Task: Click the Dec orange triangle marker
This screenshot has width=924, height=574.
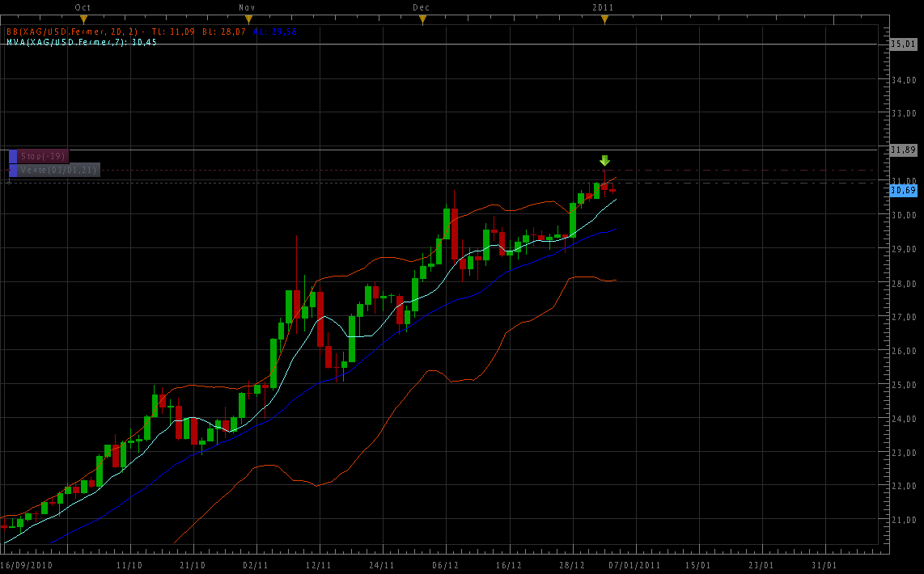Action: click(x=422, y=19)
